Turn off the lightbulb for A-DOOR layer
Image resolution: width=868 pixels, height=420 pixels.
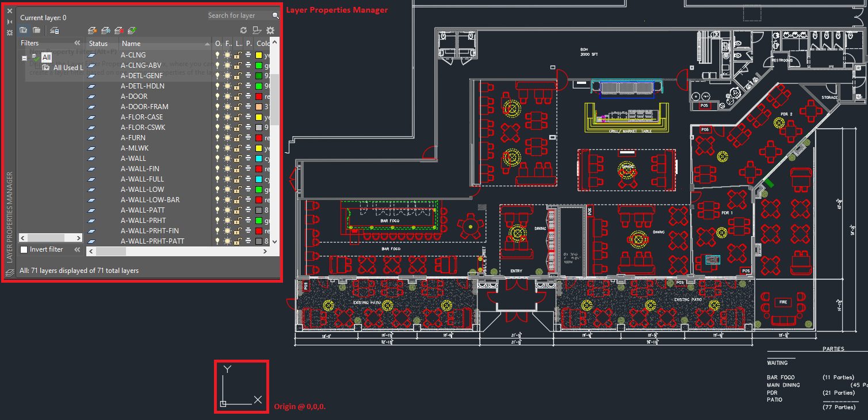[217, 96]
